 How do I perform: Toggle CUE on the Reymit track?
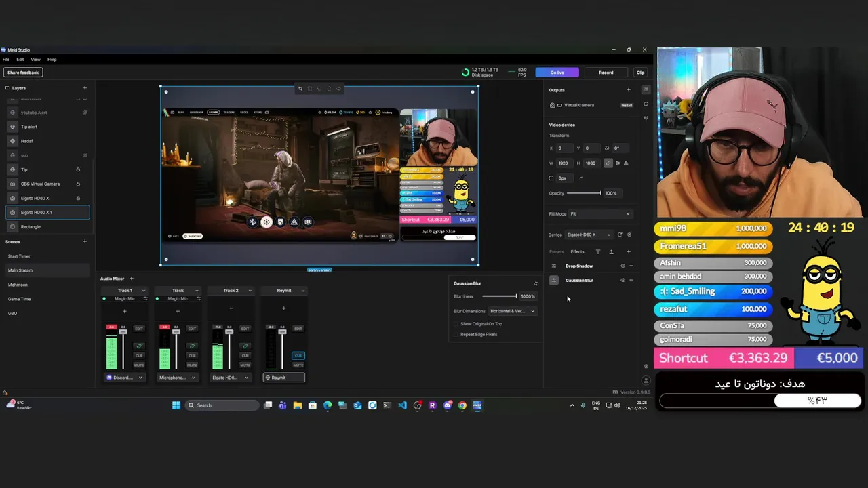pos(298,356)
